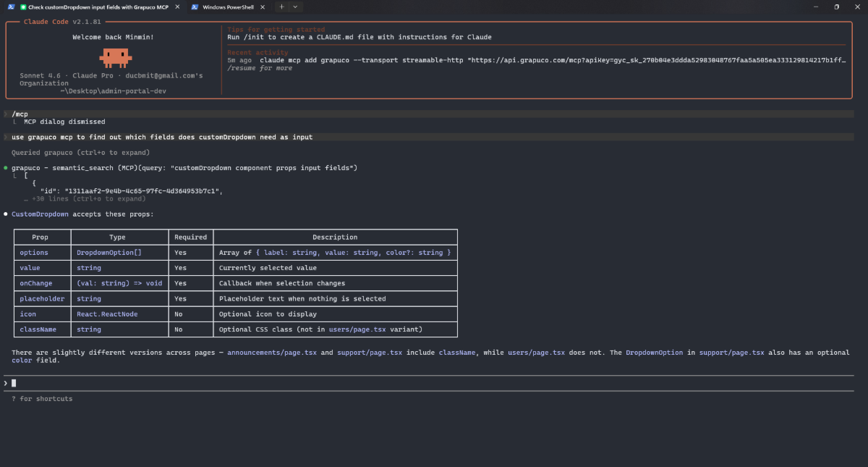Click the 'claude mcp add grapuco' recent activity
The width and height of the screenshot is (868, 467).
coord(535,60)
